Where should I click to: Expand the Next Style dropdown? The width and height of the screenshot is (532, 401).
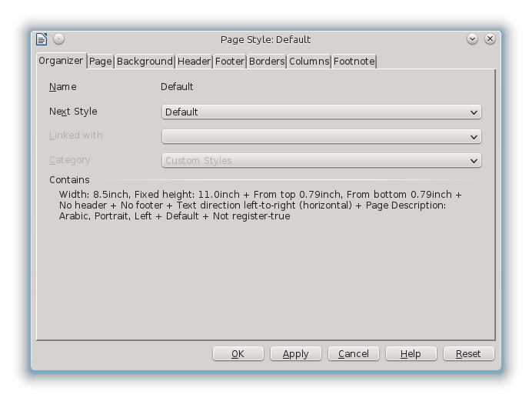coord(321,112)
